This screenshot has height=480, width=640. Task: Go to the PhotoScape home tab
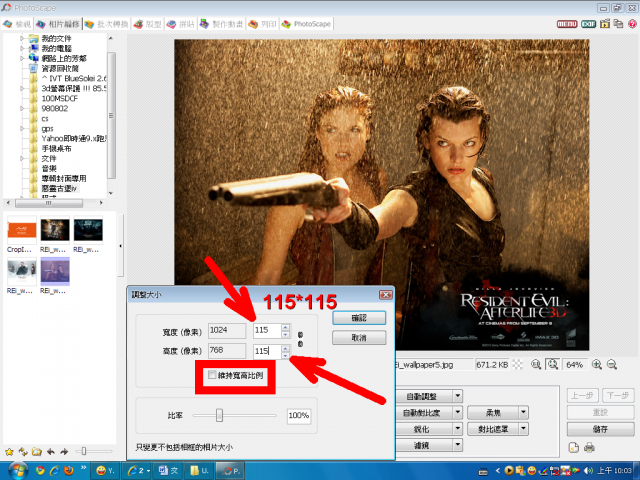click(307, 24)
